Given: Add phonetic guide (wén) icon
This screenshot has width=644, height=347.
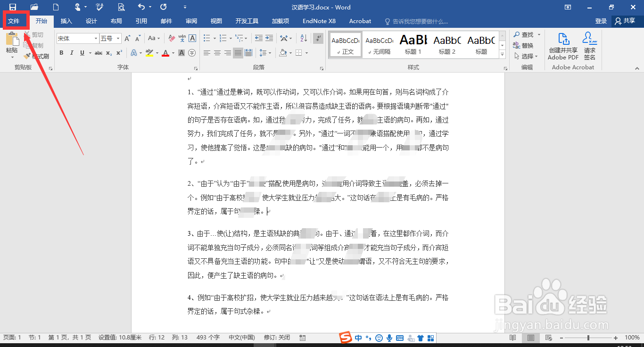Looking at the screenshot, I should tap(182, 38).
